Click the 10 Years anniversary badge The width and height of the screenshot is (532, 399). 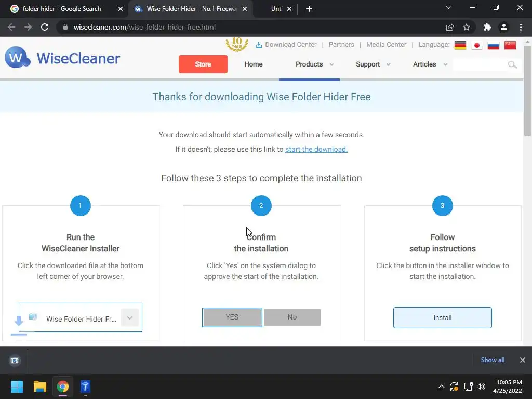point(237,45)
